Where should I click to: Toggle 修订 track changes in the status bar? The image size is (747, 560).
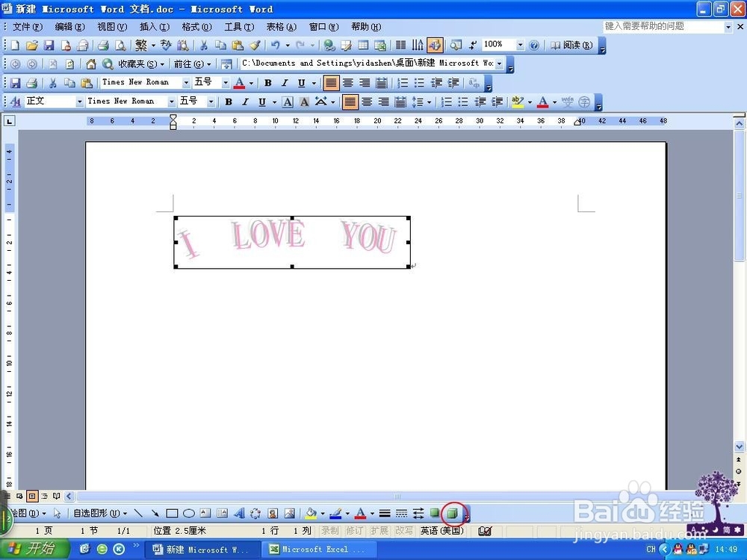pyautogui.click(x=354, y=530)
